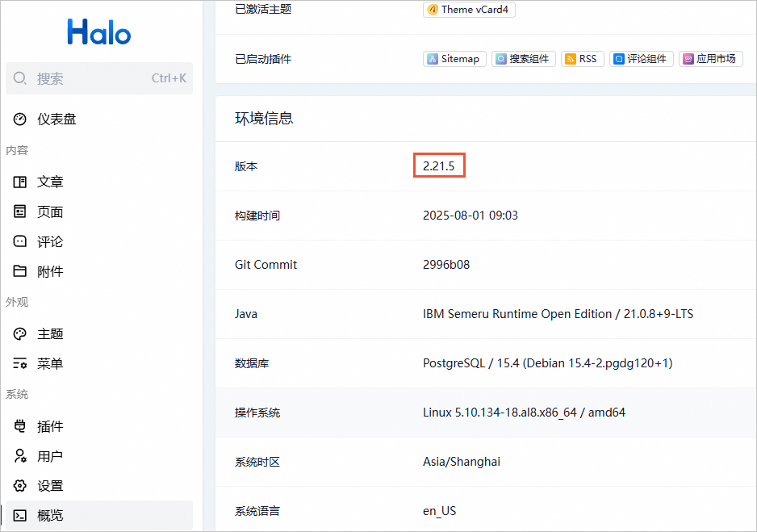Click the plugins plug icon

pos(20,427)
